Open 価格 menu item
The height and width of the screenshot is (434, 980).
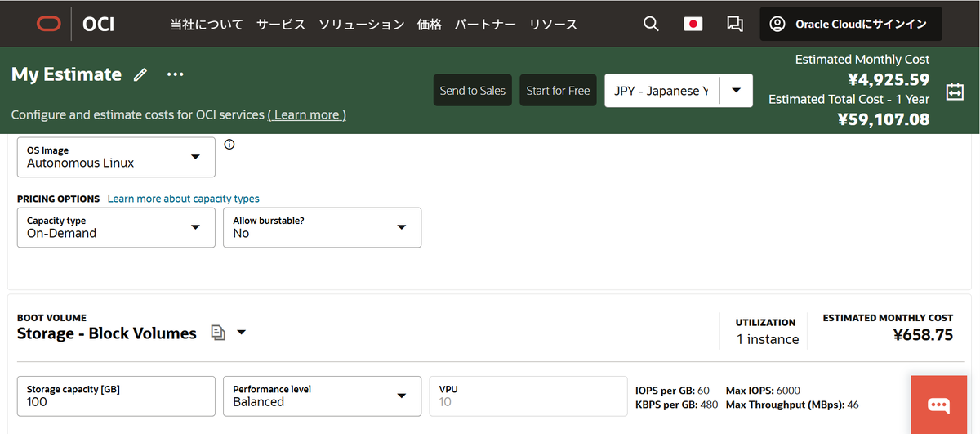click(x=430, y=24)
